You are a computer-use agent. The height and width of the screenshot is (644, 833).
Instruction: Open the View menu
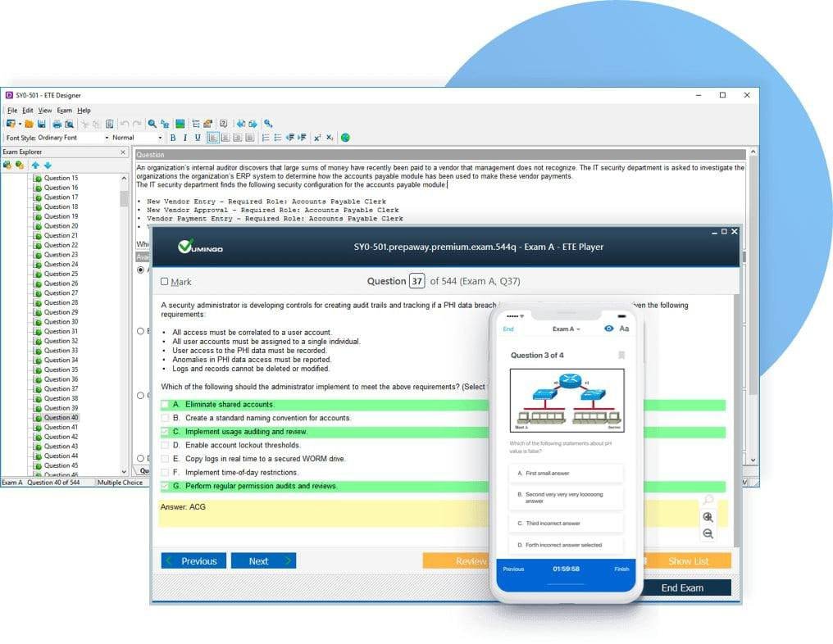coord(44,110)
